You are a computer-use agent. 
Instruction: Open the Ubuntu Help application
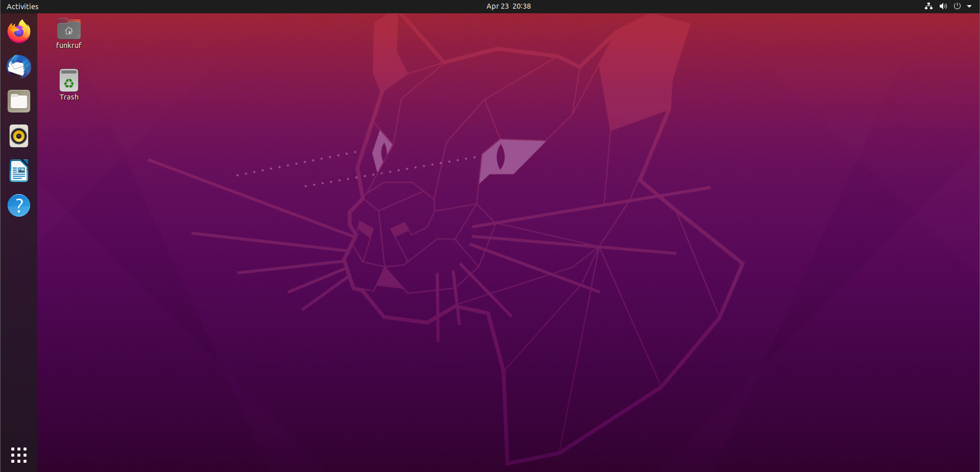[18, 205]
